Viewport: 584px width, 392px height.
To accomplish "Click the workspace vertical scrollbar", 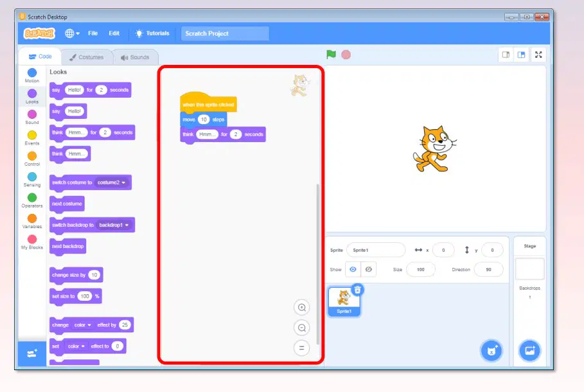I will pos(318,264).
